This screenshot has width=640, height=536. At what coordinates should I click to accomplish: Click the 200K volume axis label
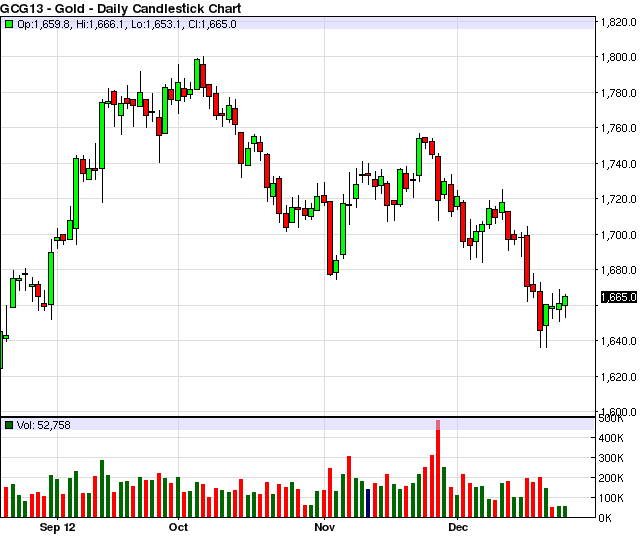pos(611,478)
